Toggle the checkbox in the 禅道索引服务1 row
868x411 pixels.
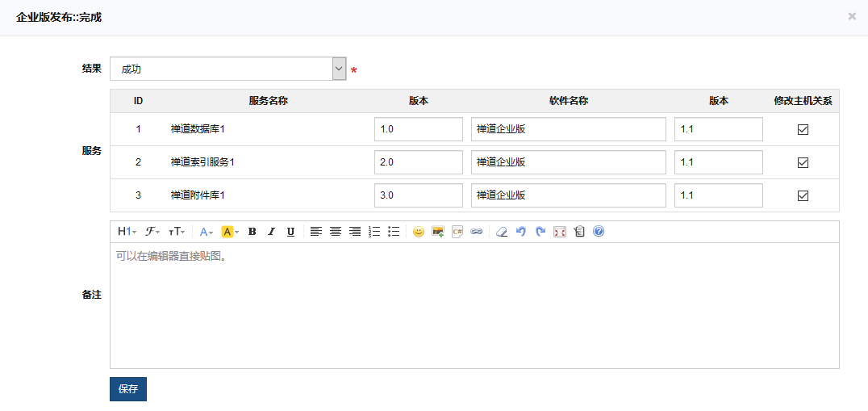point(803,162)
